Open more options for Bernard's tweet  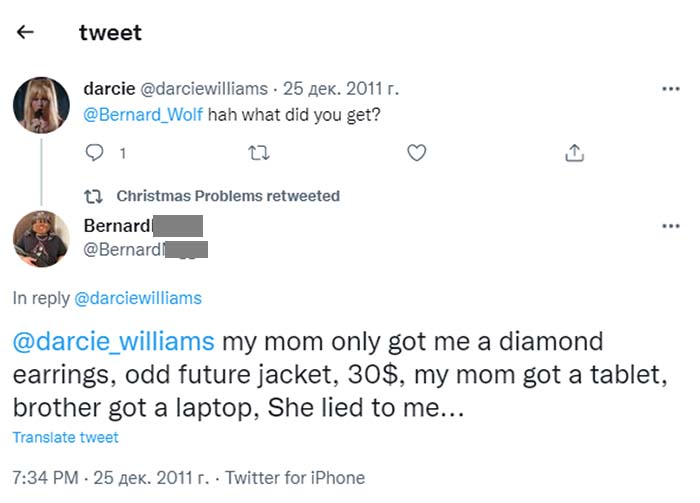pyautogui.click(x=671, y=226)
